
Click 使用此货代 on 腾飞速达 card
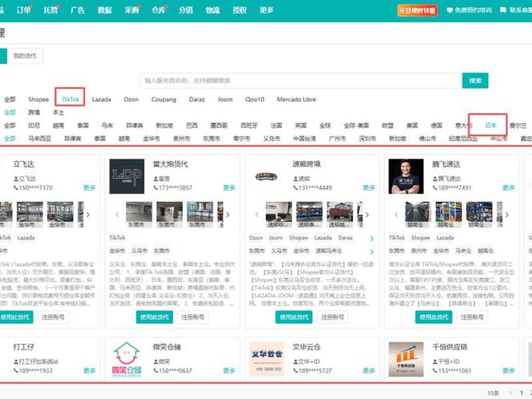pyautogui.click(x=434, y=317)
